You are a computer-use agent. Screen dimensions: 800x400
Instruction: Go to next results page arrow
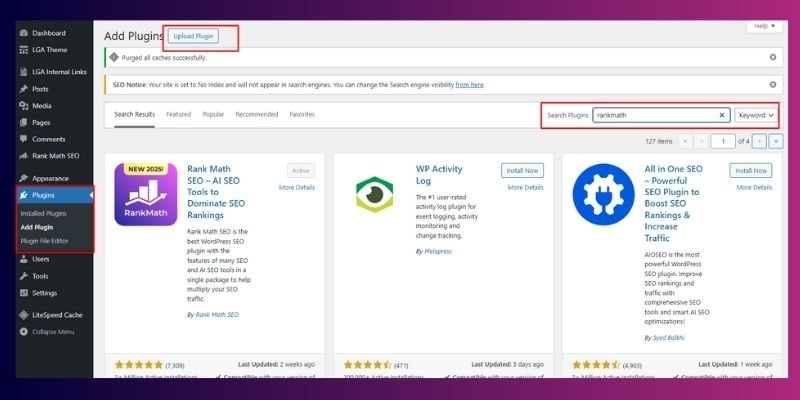coord(759,141)
